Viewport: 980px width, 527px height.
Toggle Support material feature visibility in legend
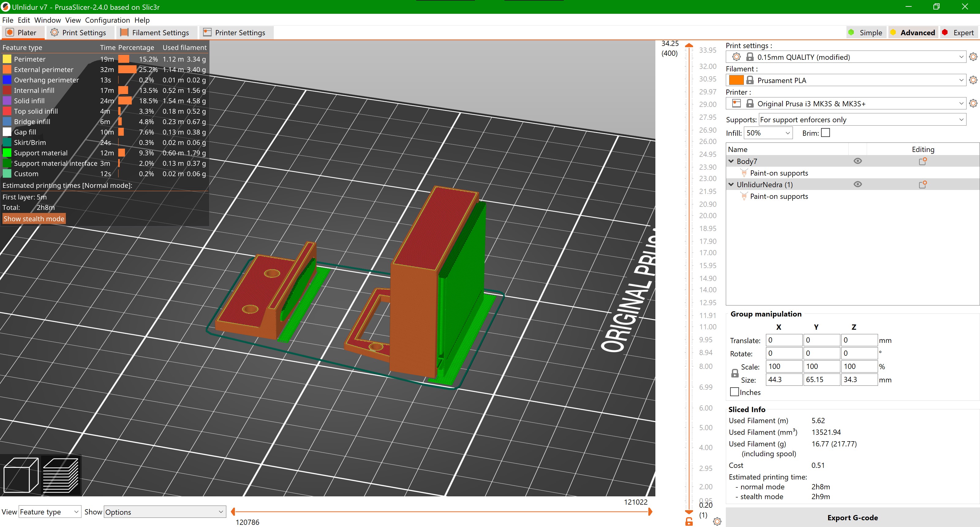105,153
